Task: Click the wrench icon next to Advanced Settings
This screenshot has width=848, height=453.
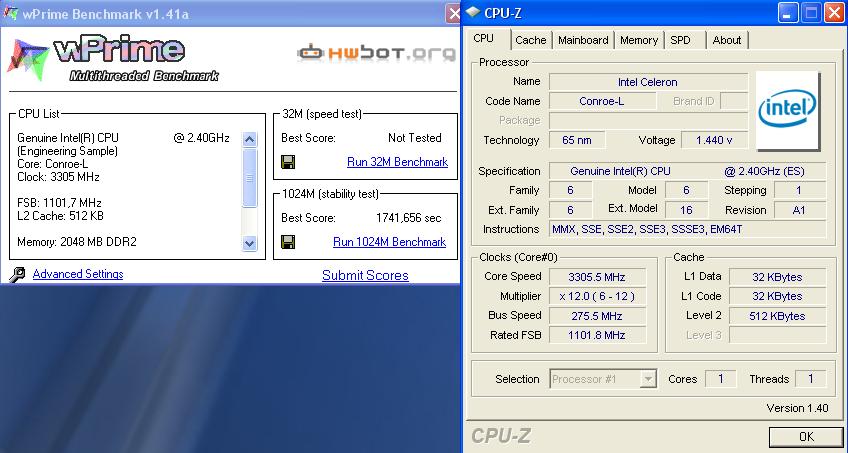Action: click(17, 275)
